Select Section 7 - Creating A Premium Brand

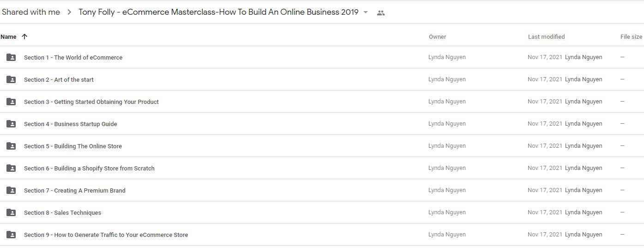pos(322,190)
